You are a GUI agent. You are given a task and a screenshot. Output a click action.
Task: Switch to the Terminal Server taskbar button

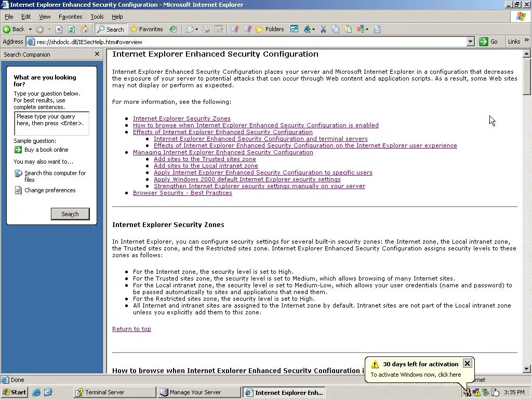click(x=114, y=392)
